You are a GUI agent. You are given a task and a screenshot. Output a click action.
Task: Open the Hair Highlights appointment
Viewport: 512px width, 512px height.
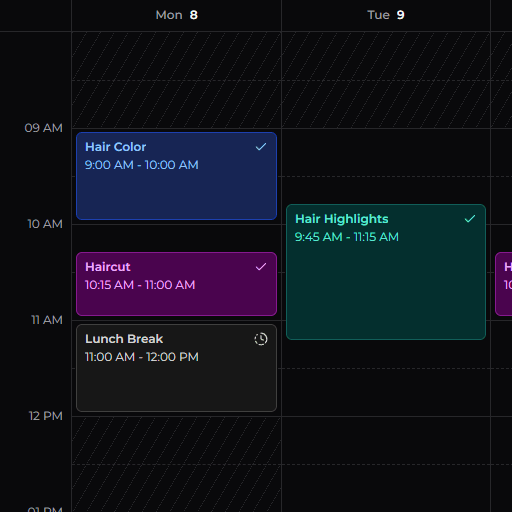386,272
